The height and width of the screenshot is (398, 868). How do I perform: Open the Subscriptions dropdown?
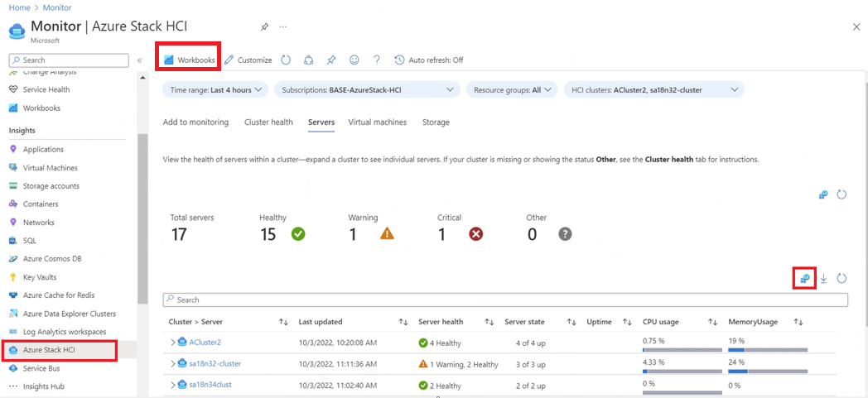pos(367,89)
